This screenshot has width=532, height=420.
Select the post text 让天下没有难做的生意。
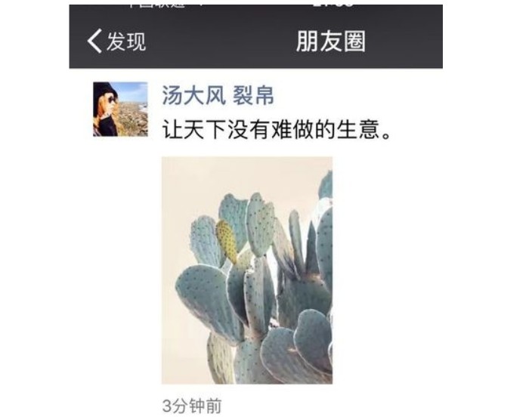[x=277, y=130]
